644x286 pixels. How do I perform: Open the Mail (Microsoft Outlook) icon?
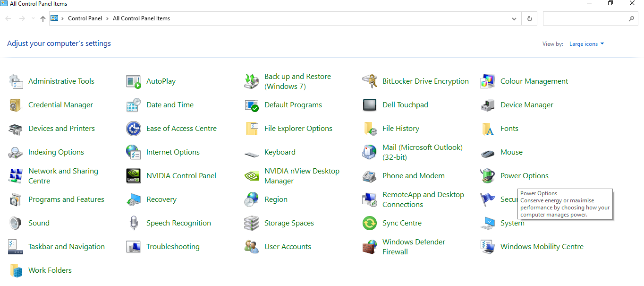[x=370, y=152]
